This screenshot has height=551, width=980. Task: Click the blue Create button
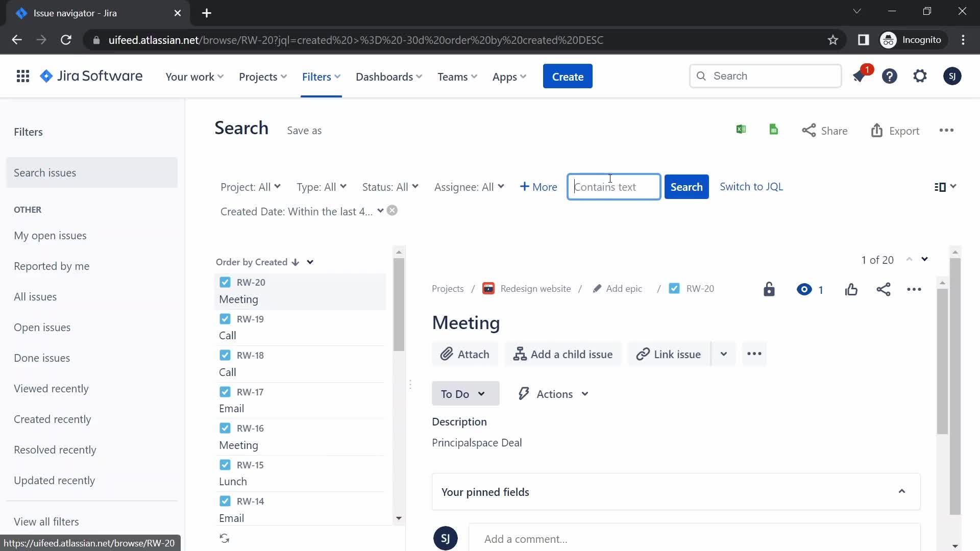tap(568, 77)
